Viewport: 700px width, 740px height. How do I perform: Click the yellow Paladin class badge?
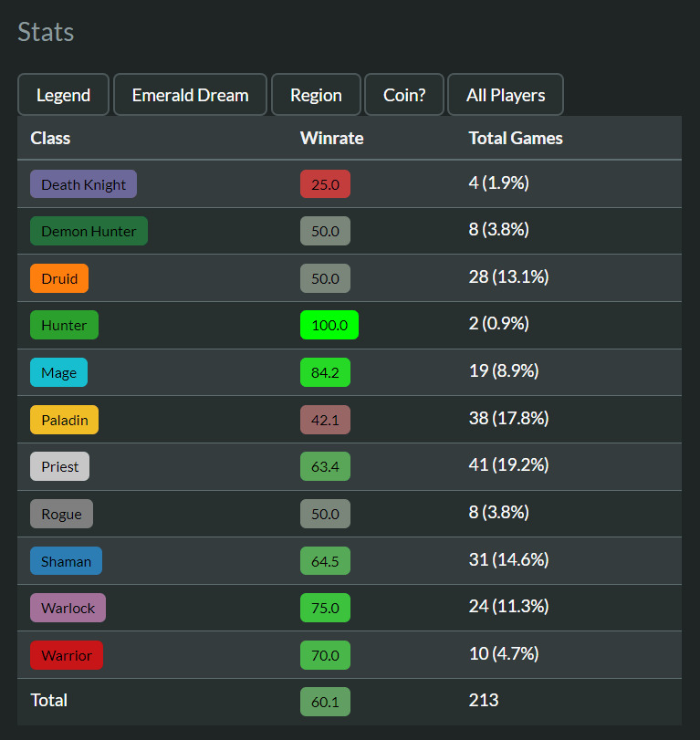pos(64,420)
